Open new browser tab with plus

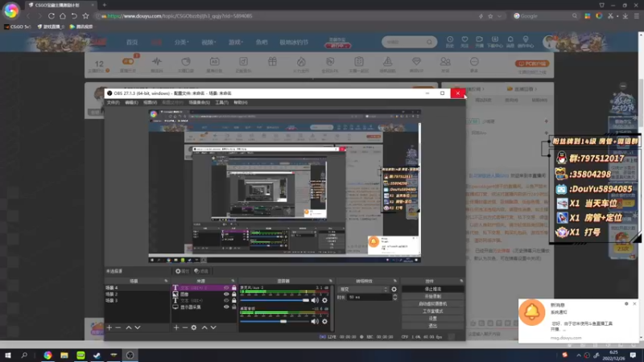[x=105, y=5]
